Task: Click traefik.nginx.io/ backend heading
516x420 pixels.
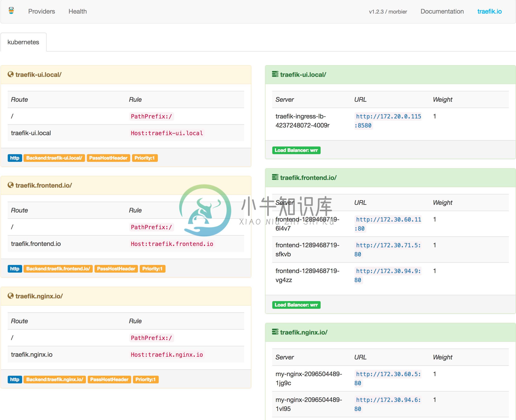Action: pos(304,332)
